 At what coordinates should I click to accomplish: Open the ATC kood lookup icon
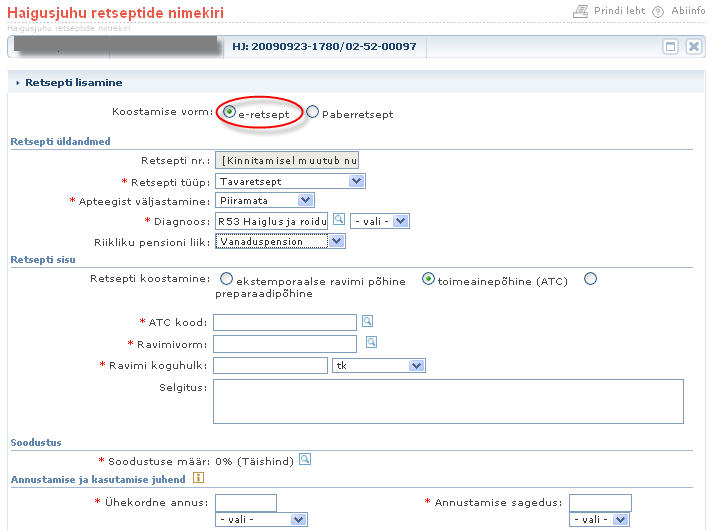[x=368, y=321]
